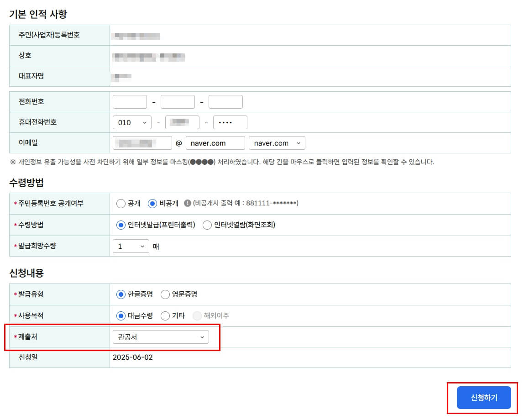Click the naver.com domain text field

tap(215, 143)
